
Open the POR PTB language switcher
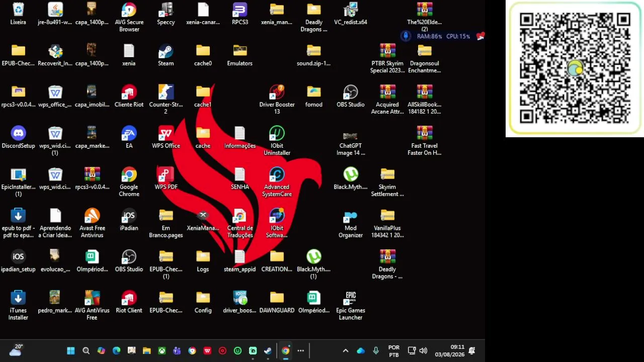[x=394, y=351]
